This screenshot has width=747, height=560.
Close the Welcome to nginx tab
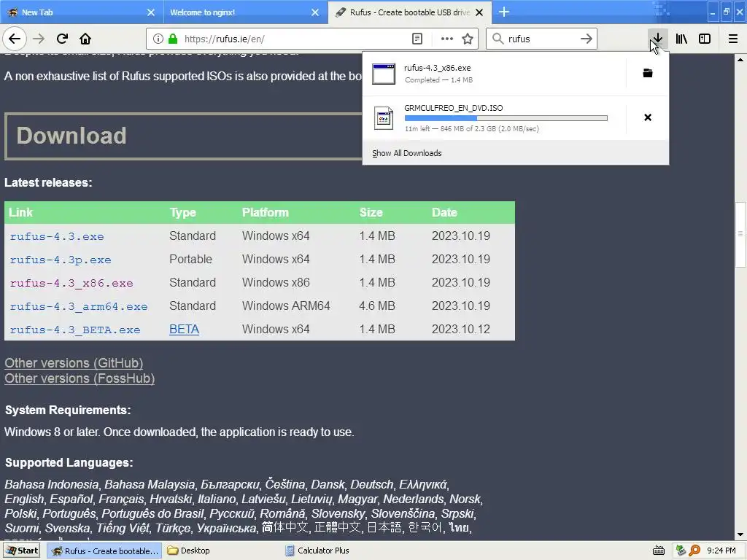click(x=315, y=12)
